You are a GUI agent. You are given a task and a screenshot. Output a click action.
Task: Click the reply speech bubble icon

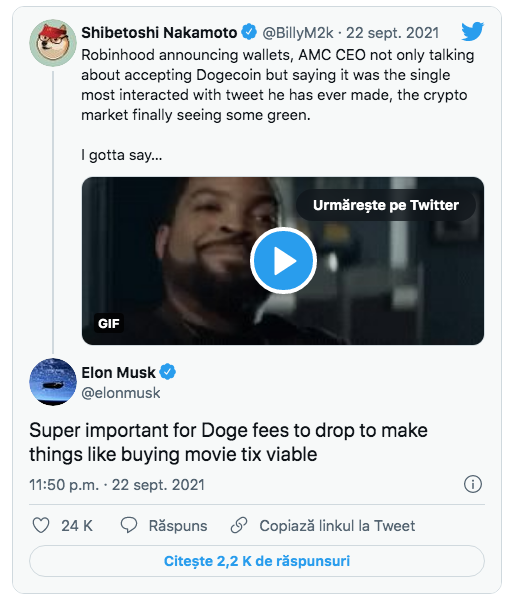tap(129, 526)
